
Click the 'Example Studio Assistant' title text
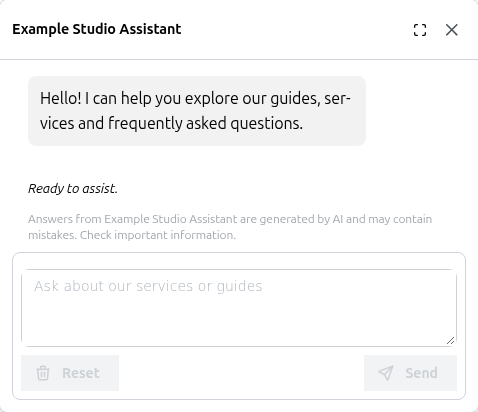pos(97,29)
